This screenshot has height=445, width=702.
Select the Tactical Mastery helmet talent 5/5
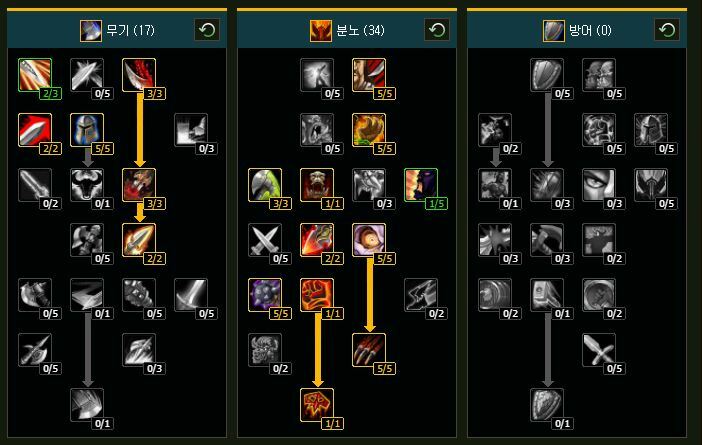pyautogui.click(x=87, y=130)
